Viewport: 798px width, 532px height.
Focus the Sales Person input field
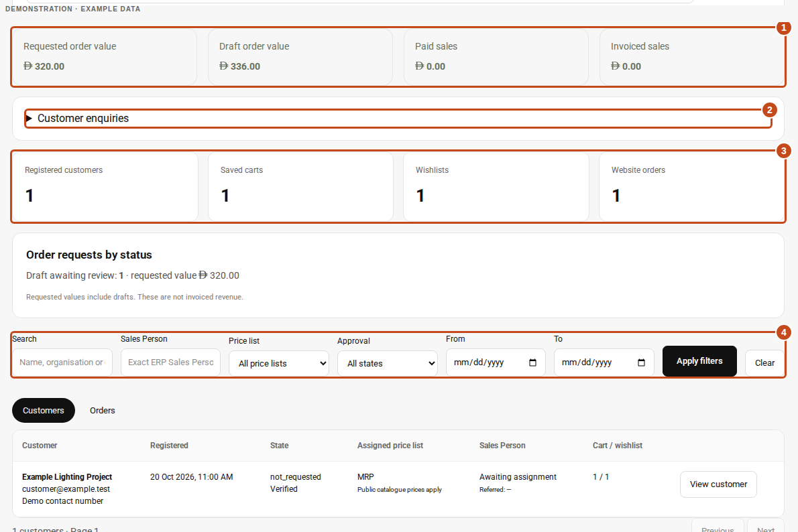(x=170, y=362)
